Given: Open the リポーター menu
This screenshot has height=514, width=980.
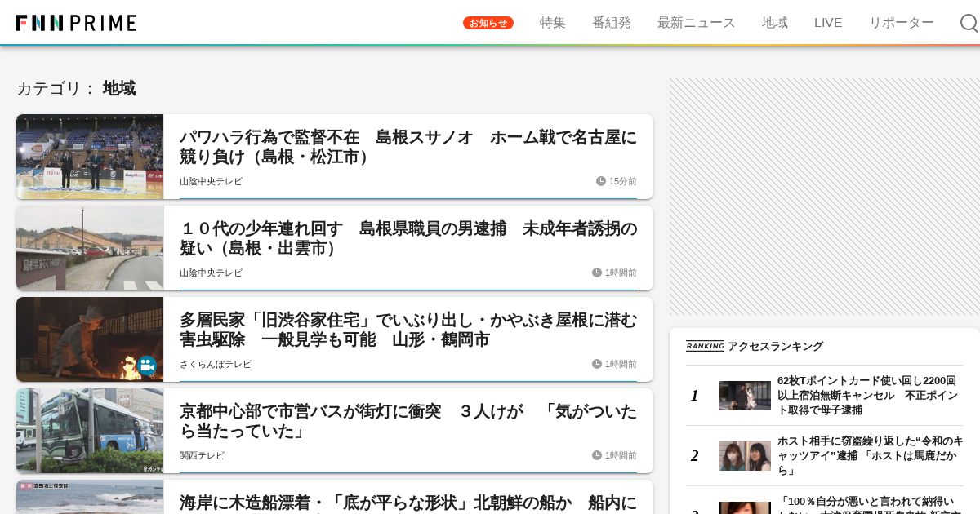Looking at the screenshot, I should coord(902,23).
